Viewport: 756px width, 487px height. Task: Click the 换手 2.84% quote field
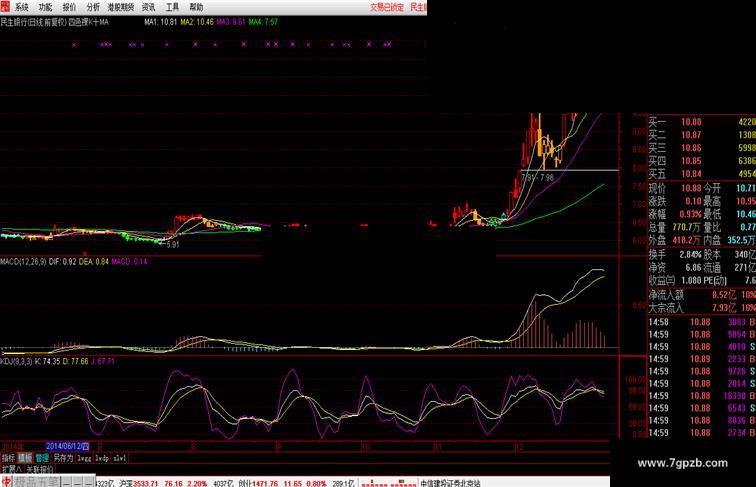[675, 254]
